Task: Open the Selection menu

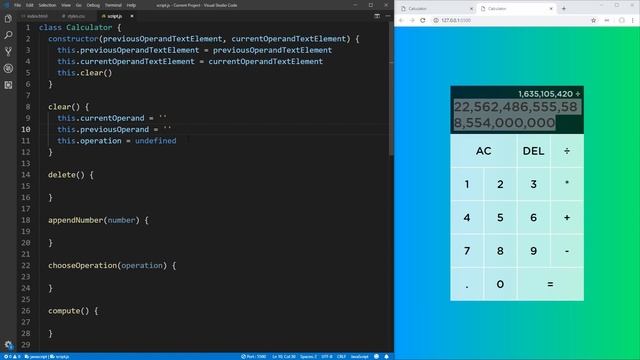Action: coord(47,5)
